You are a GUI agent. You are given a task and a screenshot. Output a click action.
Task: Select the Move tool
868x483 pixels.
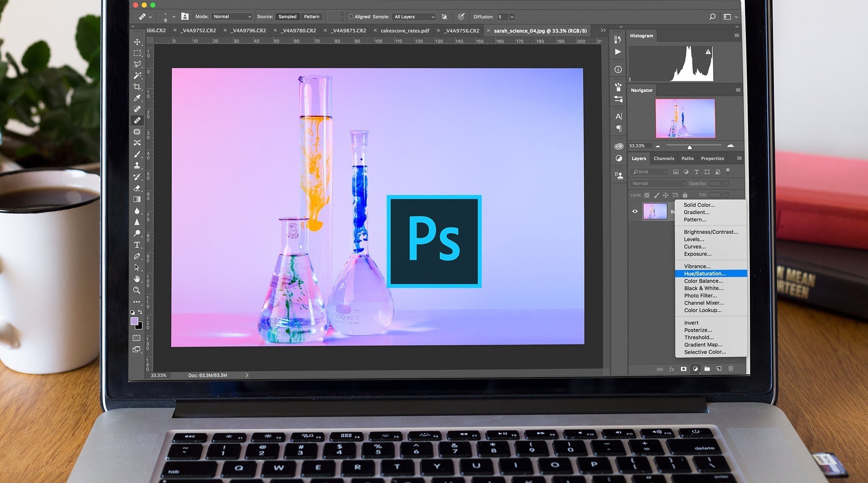137,42
